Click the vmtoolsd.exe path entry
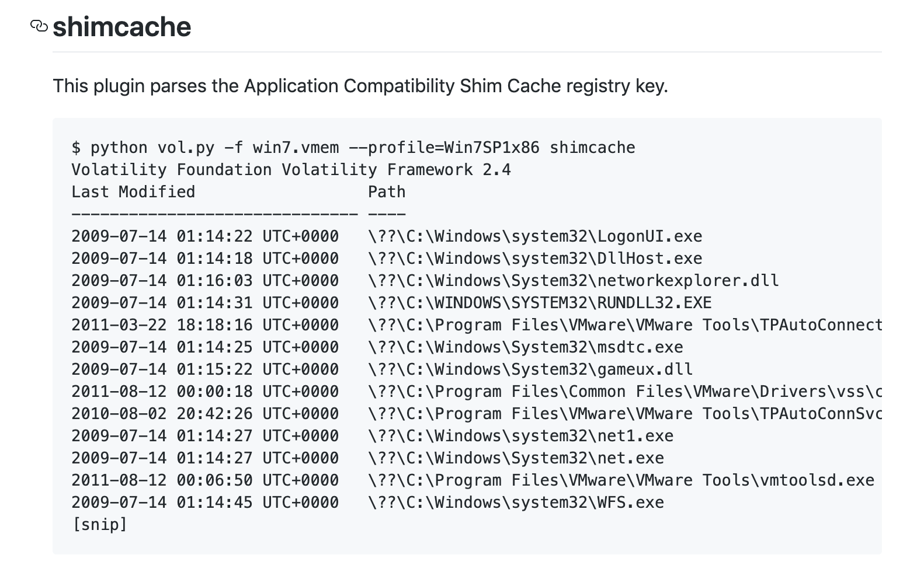 (x=621, y=480)
